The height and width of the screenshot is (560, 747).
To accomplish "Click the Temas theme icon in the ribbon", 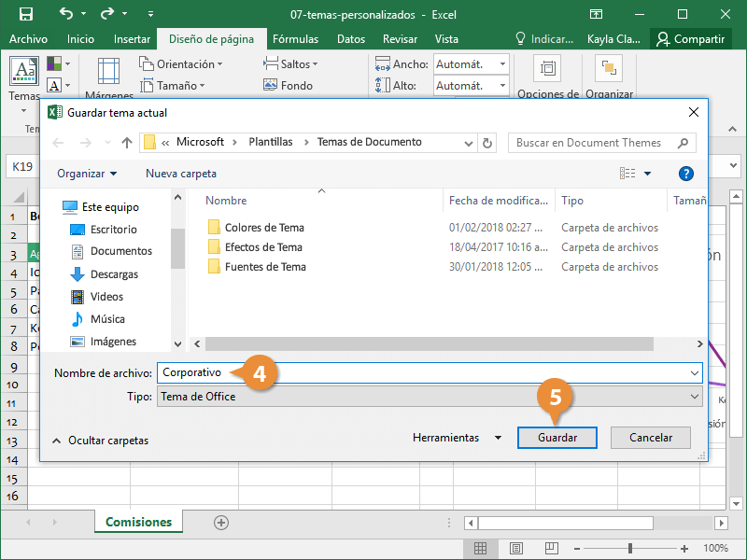I will pos(22,72).
